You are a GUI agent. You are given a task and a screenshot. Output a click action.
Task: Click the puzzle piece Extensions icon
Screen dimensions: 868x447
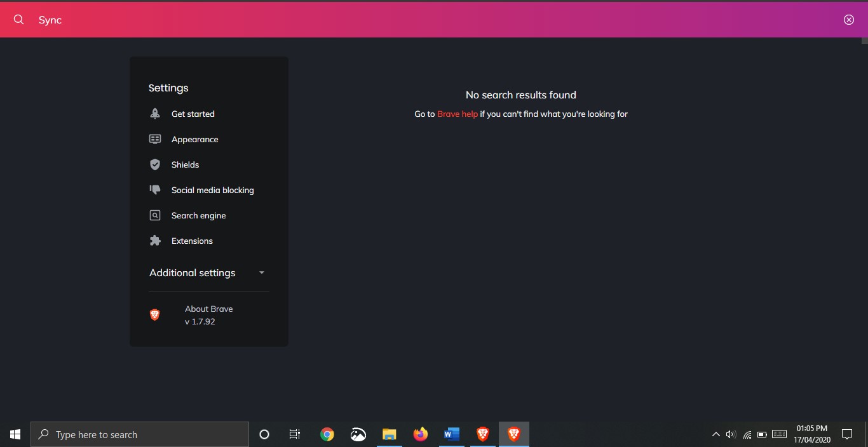[155, 241]
